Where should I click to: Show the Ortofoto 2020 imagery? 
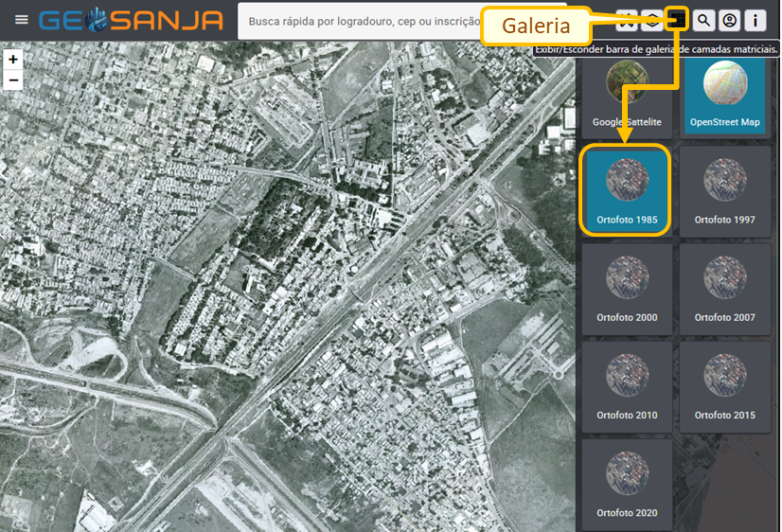pyautogui.click(x=627, y=483)
